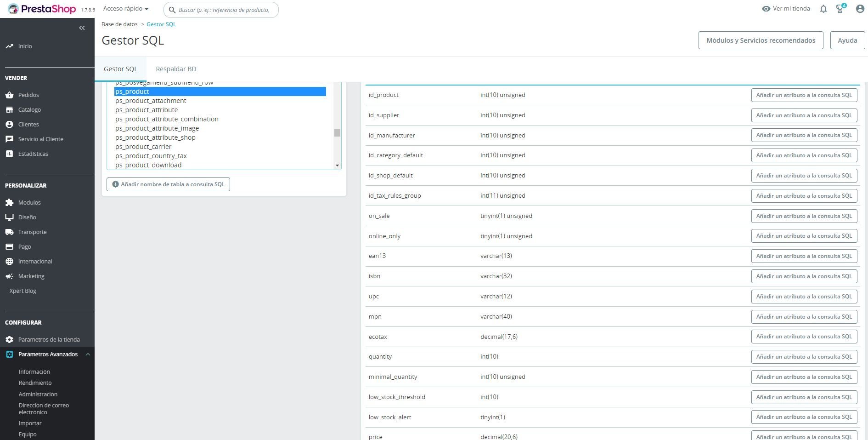Click the minimal_quantity attribute name
868x440 pixels.
click(393, 377)
